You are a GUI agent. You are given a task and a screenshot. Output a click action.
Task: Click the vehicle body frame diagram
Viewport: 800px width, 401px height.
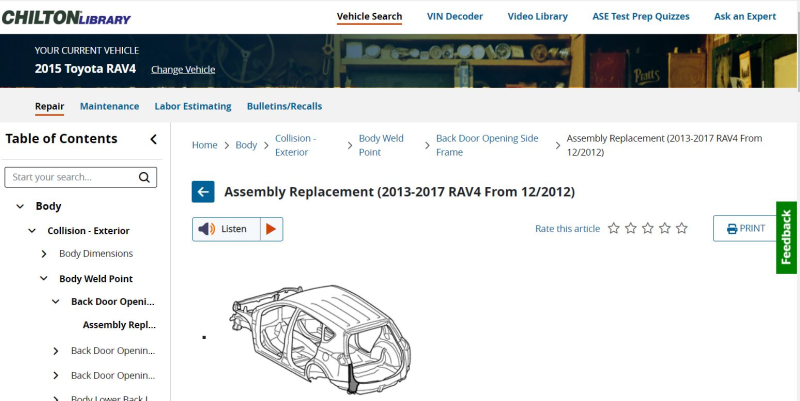tap(320, 340)
